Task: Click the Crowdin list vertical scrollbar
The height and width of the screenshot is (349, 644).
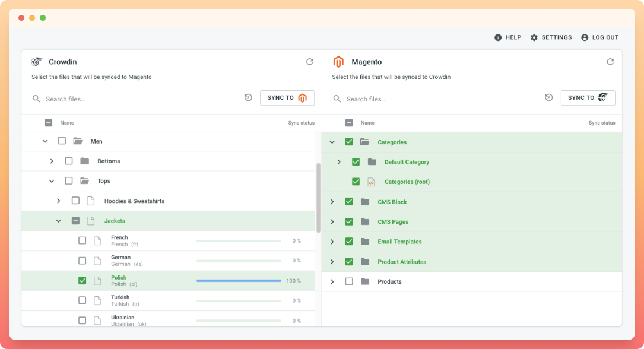Action: (318, 198)
